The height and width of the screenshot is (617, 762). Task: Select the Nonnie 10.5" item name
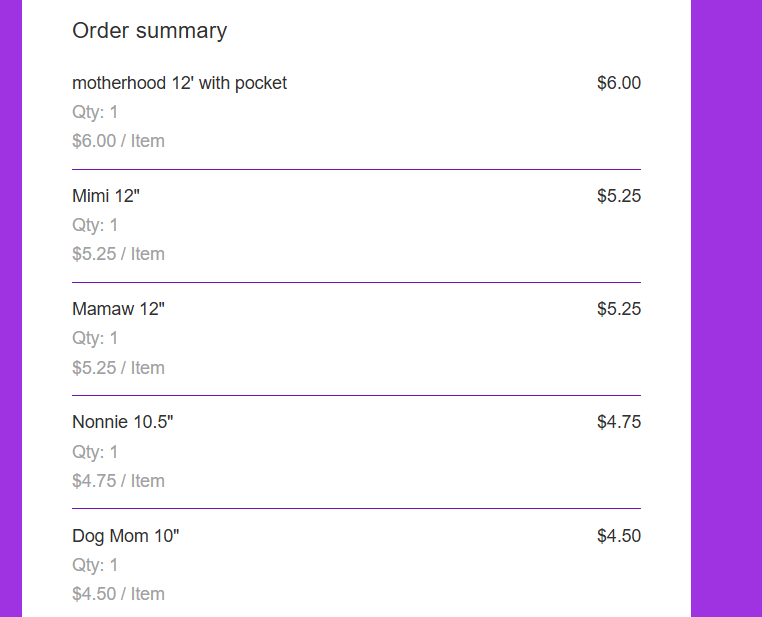[122, 422]
